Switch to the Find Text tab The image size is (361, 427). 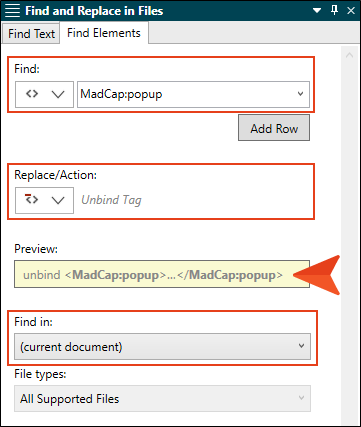(x=31, y=33)
